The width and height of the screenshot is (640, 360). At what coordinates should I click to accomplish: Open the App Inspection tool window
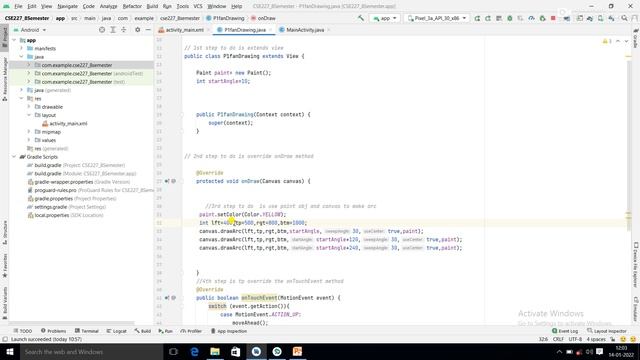tap(229, 331)
